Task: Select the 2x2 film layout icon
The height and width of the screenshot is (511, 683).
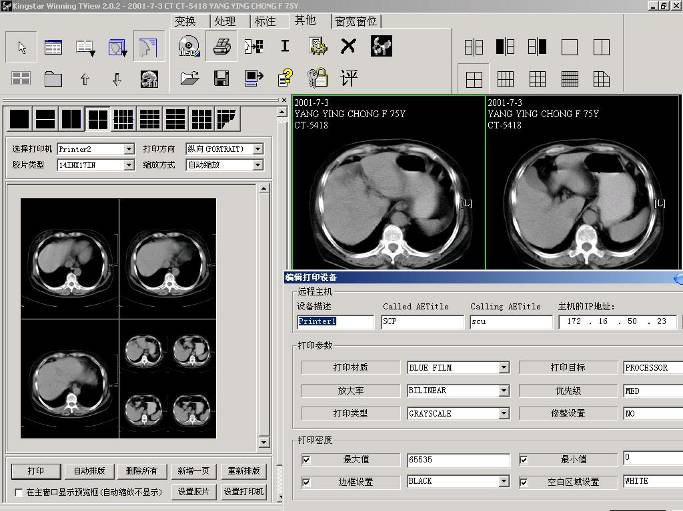Action: [x=97, y=119]
